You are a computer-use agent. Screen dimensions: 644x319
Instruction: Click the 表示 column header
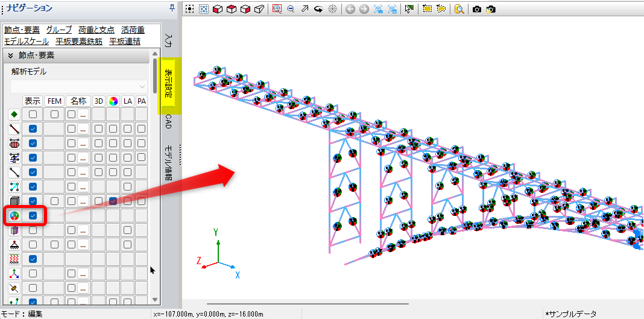[x=33, y=101]
